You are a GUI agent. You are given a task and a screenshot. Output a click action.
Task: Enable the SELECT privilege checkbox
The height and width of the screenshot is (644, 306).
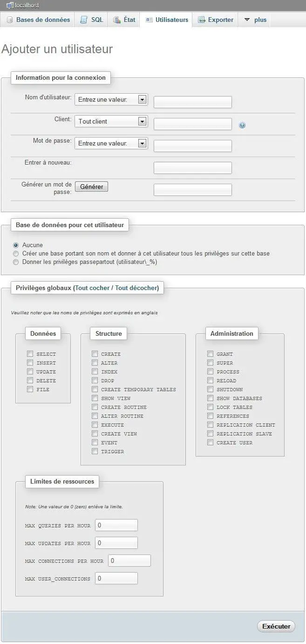(30, 354)
